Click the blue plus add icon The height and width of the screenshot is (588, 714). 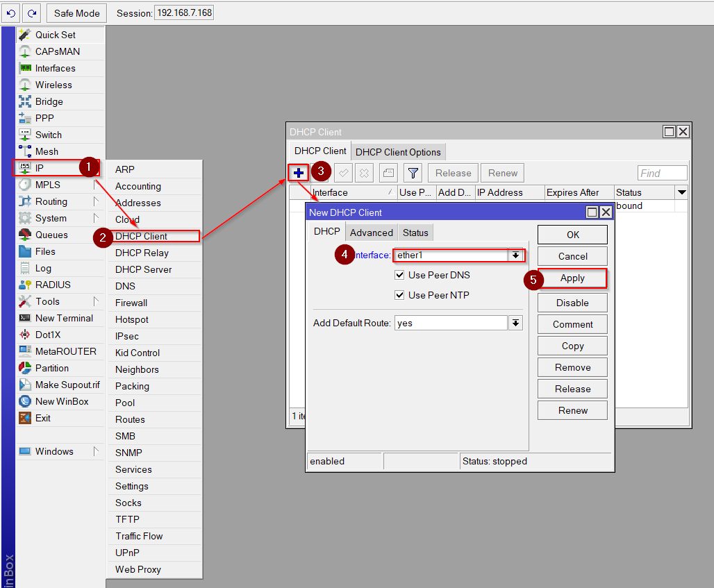pos(299,173)
